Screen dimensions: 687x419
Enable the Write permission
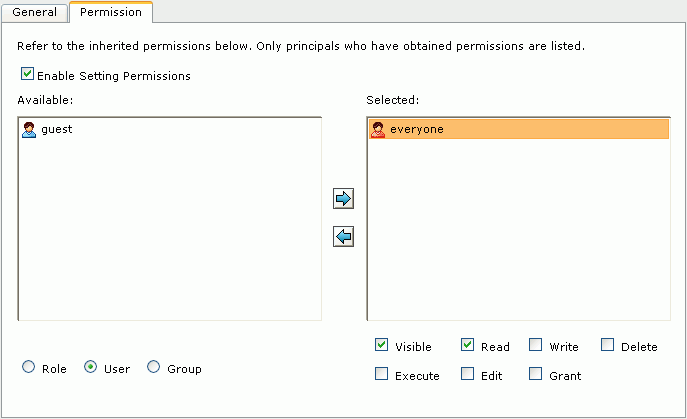(535, 345)
